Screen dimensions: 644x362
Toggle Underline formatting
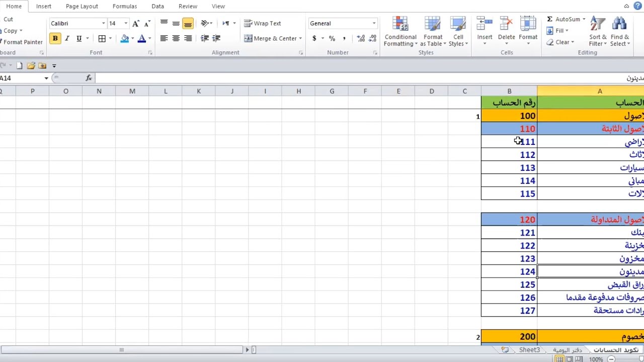coord(79,39)
